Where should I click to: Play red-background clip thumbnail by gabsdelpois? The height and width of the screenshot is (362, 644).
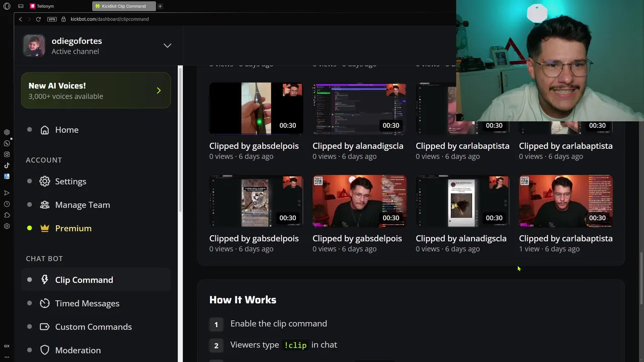[359, 201]
